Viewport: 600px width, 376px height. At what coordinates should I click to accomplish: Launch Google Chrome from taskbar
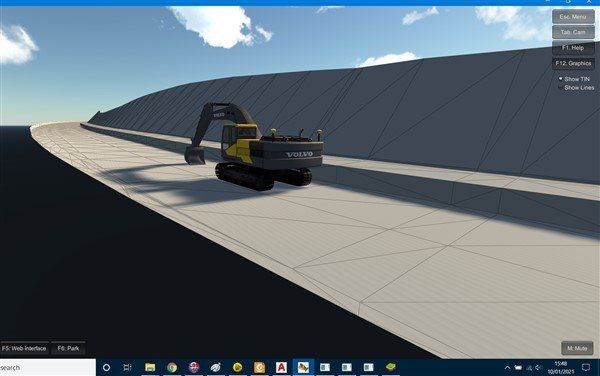(172, 368)
